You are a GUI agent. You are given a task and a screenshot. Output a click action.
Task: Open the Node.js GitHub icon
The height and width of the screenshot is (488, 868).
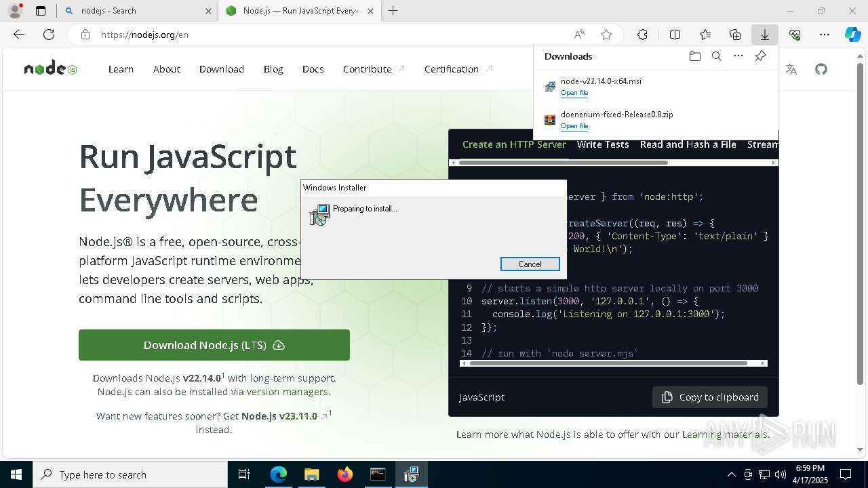point(821,69)
